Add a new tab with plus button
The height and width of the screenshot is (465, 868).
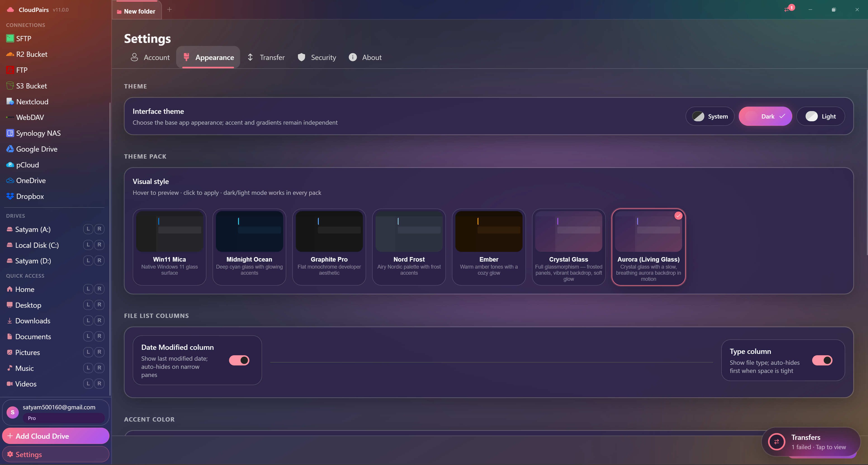(x=170, y=10)
